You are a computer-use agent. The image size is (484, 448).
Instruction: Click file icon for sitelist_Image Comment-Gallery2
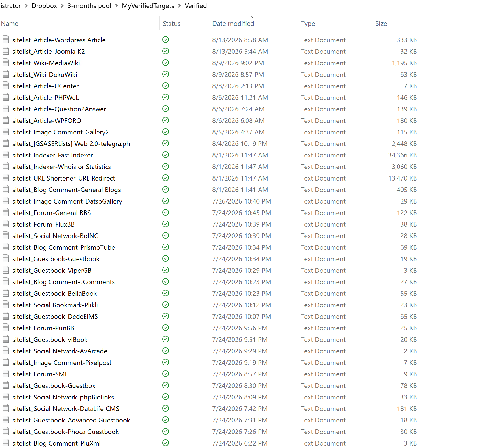click(x=6, y=132)
